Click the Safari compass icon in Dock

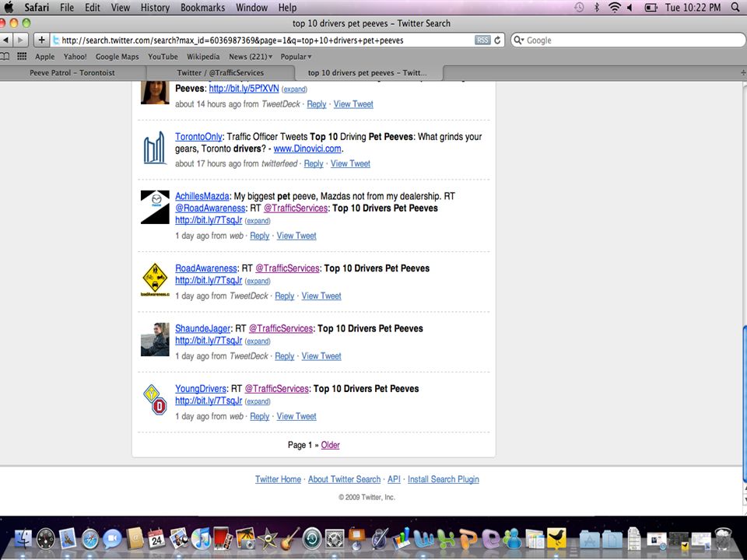coord(89,539)
